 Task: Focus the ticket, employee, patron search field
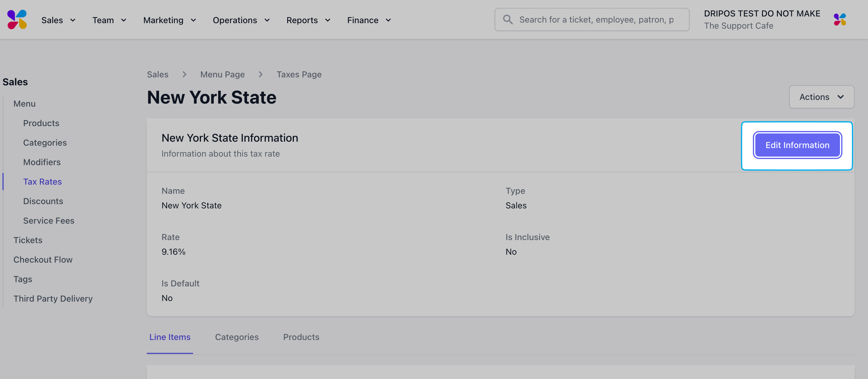pos(596,19)
